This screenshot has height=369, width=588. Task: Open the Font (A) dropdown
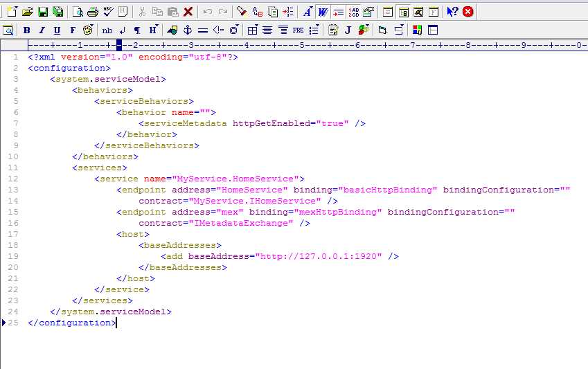coord(308,12)
